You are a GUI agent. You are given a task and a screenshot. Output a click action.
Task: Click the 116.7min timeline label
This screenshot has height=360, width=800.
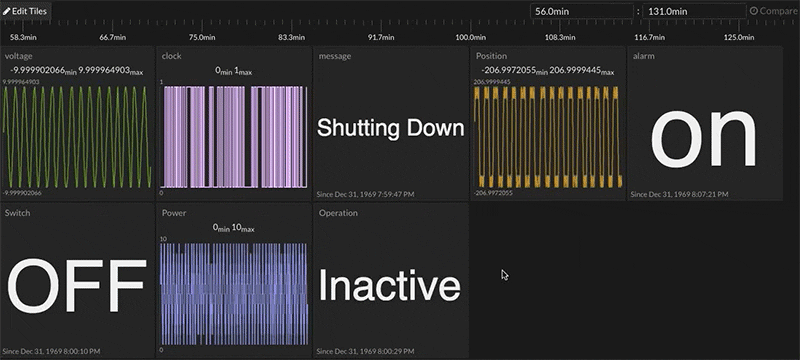pyautogui.click(x=649, y=37)
